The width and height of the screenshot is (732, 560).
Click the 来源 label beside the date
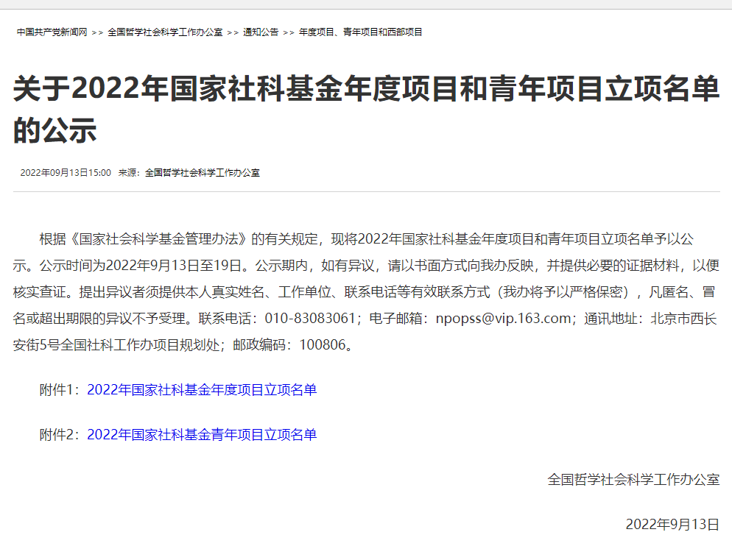[128, 173]
